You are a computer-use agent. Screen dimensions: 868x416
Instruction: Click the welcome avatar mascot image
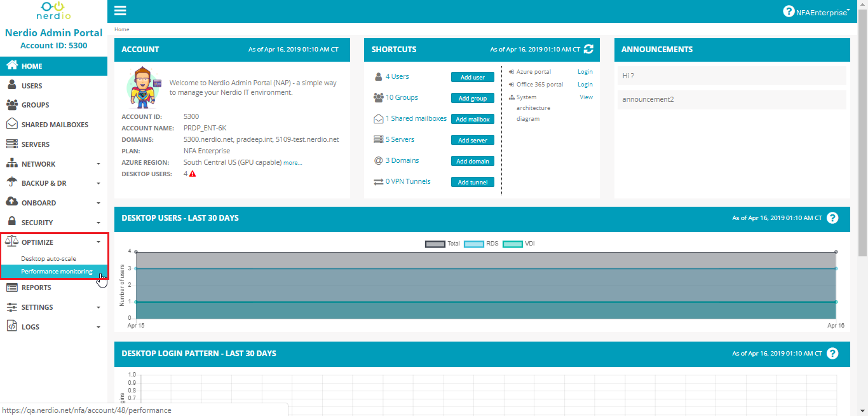tap(144, 88)
